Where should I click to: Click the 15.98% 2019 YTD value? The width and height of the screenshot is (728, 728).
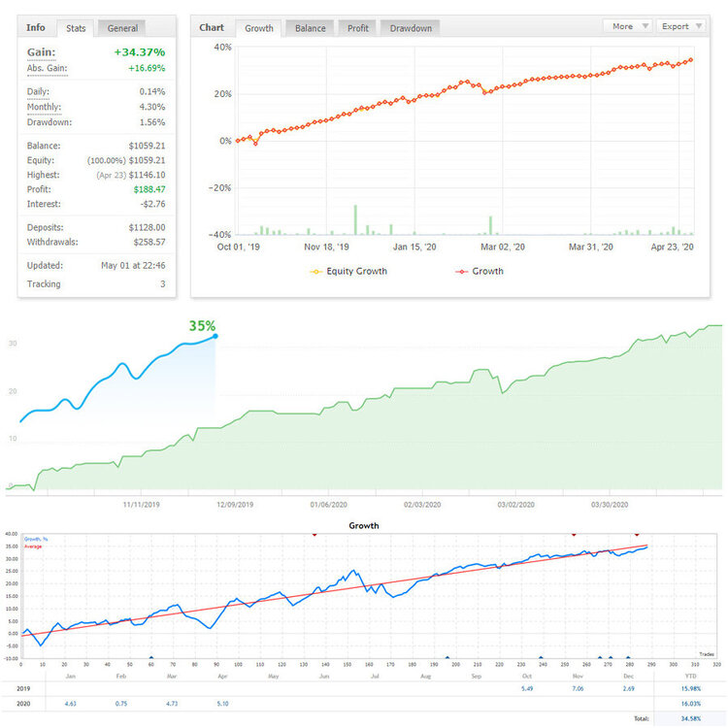point(691,688)
